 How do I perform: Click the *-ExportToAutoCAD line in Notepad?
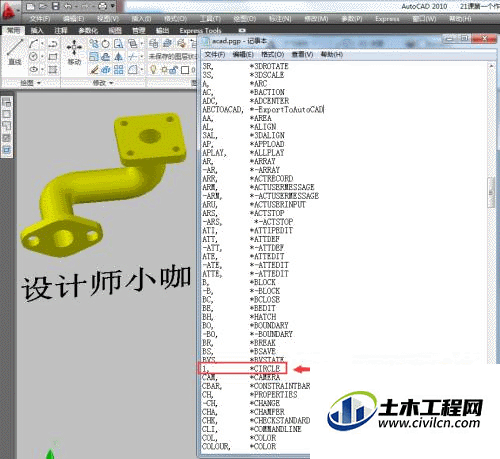[287, 109]
